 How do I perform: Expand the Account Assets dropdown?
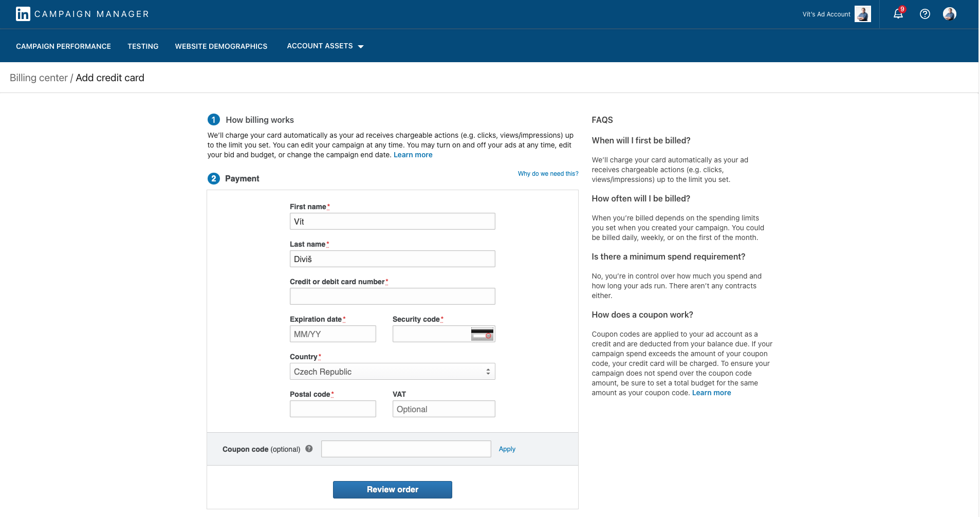click(325, 46)
